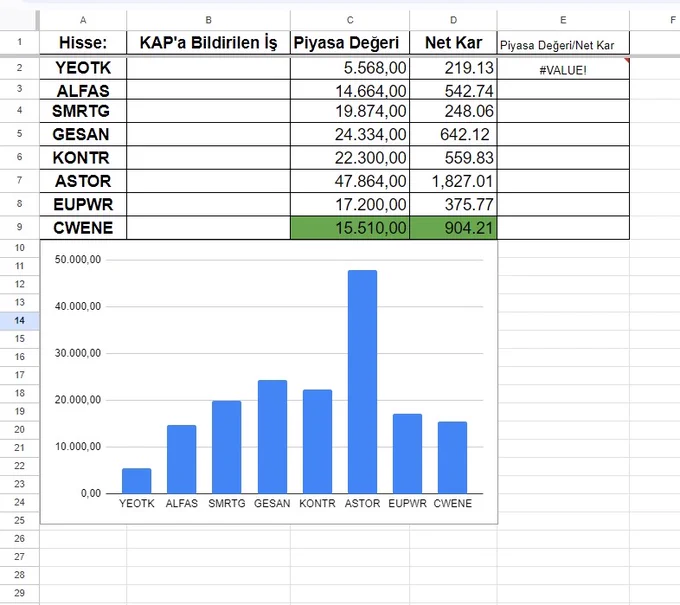The image size is (680, 605).
Task: Select net profit 542.74 cell
Action: point(453,90)
